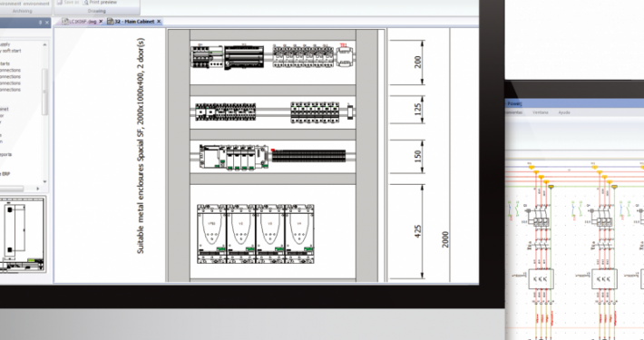Click the Print preview magnifier icon
644x340 pixels.
(x=86, y=3)
